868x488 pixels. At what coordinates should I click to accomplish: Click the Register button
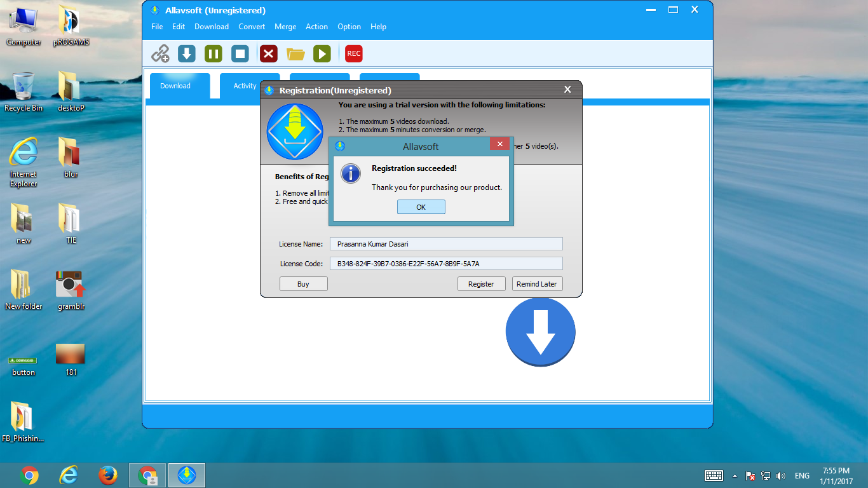481,284
